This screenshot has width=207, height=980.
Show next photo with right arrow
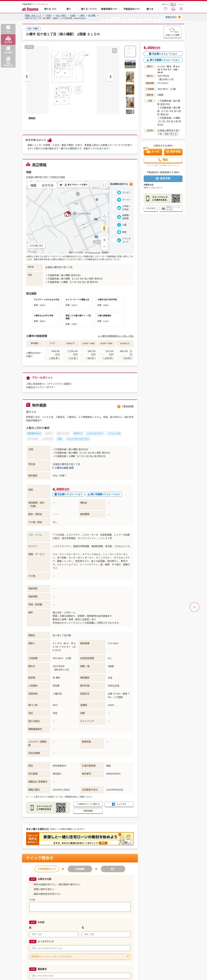click(111, 76)
